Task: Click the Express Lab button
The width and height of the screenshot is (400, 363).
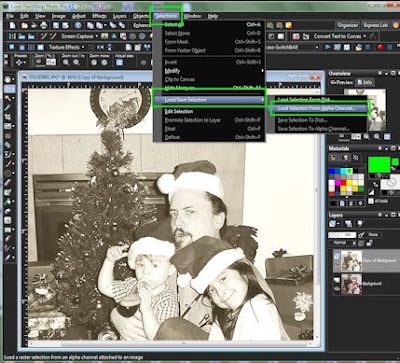Action: (376, 25)
